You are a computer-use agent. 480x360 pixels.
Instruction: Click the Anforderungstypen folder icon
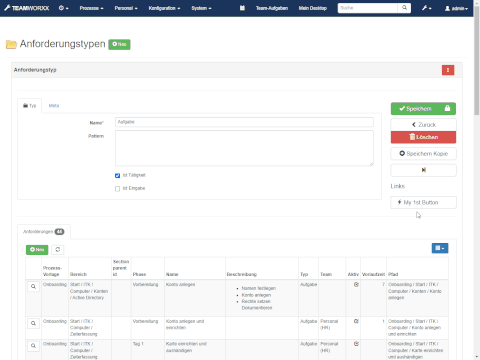(x=11, y=44)
